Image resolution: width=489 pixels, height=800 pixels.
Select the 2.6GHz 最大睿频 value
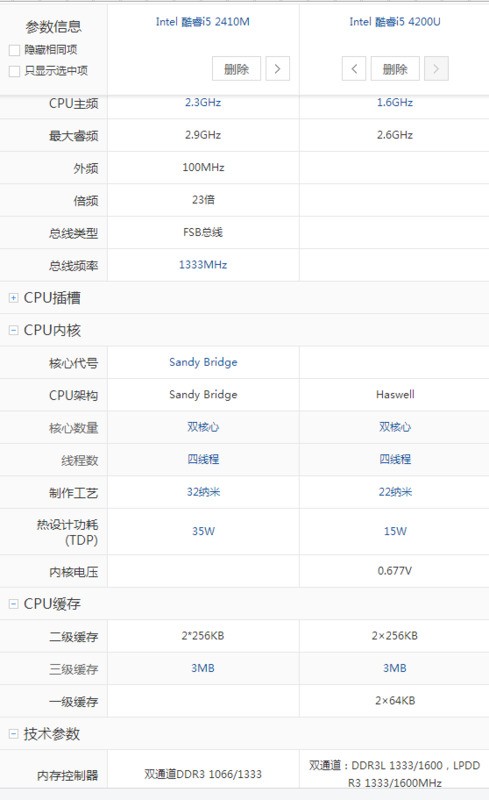click(x=395, y=135)
